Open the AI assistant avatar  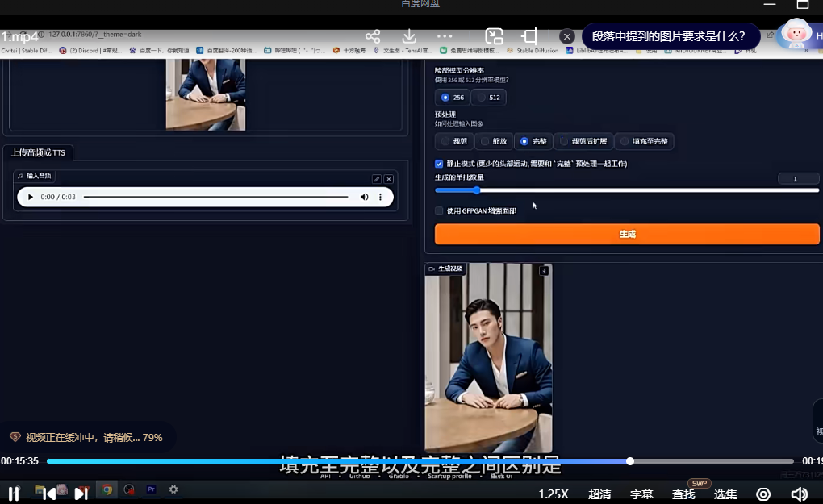(x=796, y=34)
